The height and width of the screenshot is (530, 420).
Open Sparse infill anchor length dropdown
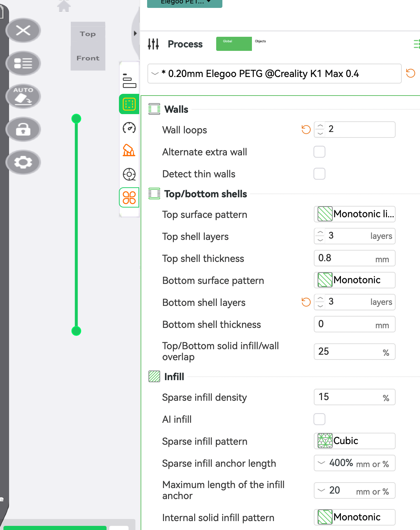[355, 463]
